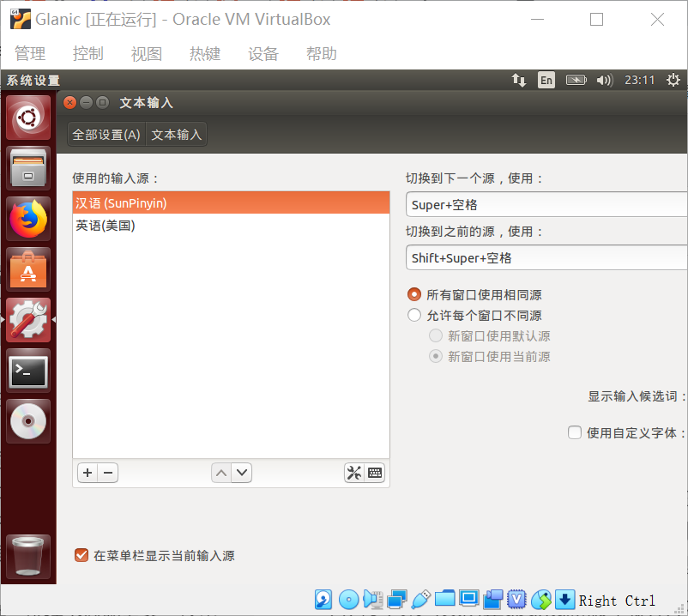Open VirtualBox 视图 menu
Screen dimensions: 688x616
[147, 53]
